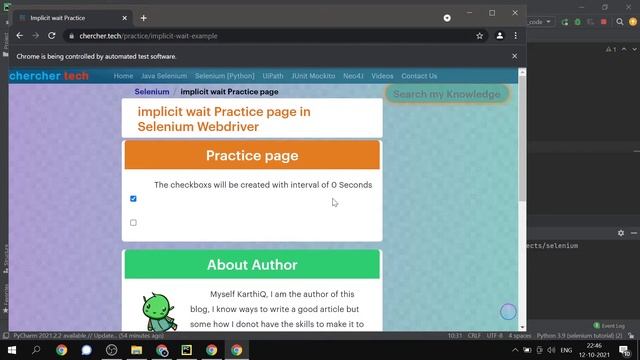
Task: Click PyCharm Run with Coverage icon
Action: click(x=591, y=22)
